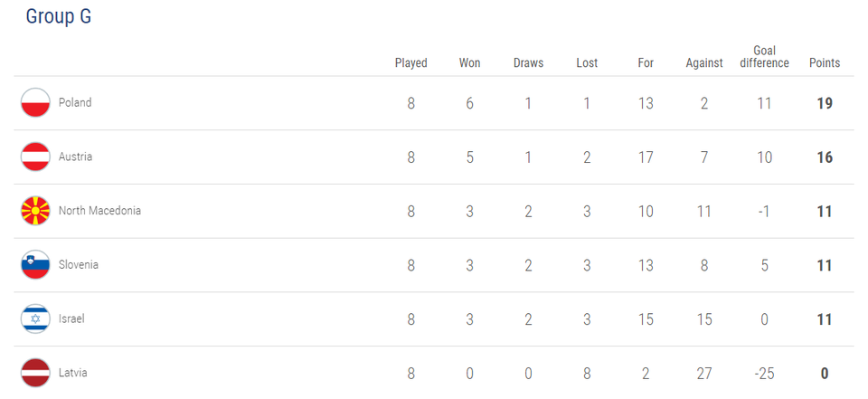The width and height of the screenshot is (868, 399).
Task: Open the Austria team link
Action: click(75, 157)
